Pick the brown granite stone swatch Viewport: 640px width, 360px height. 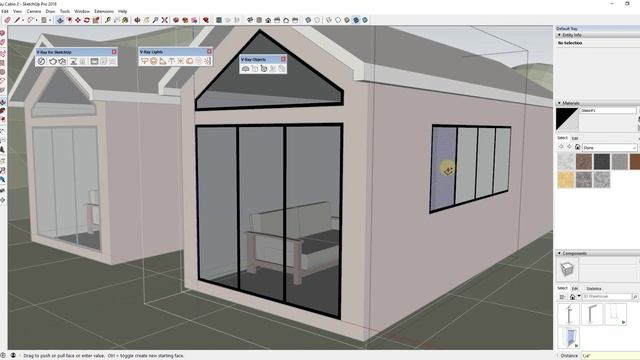584,161
